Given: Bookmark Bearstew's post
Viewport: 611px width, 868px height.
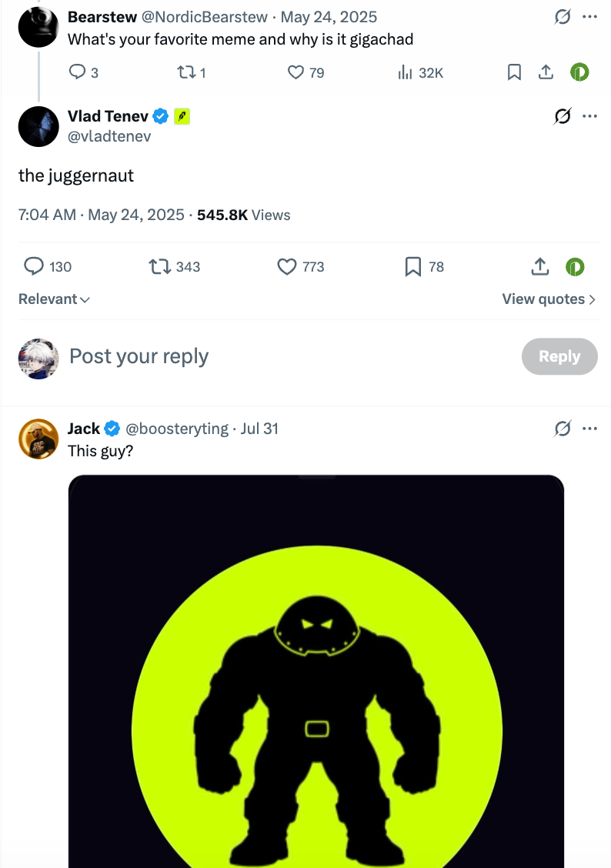Looking at the screenshot, I should click(x=514, y=72).
